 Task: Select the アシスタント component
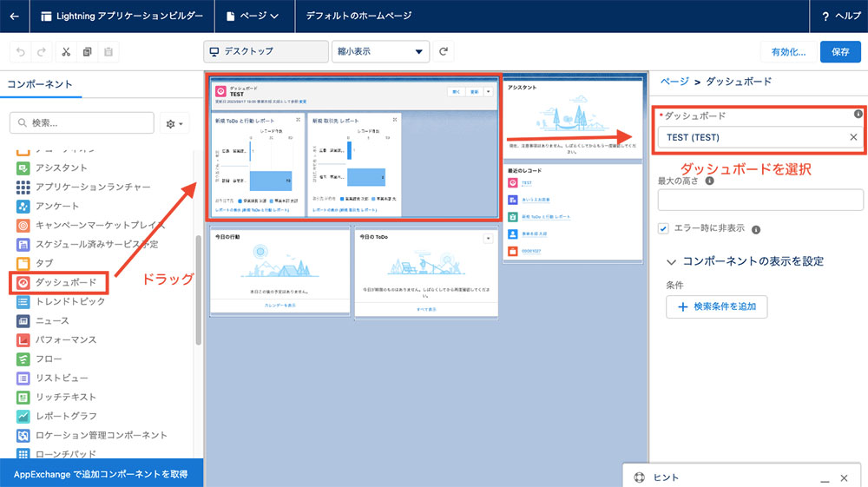click(53, 168)
